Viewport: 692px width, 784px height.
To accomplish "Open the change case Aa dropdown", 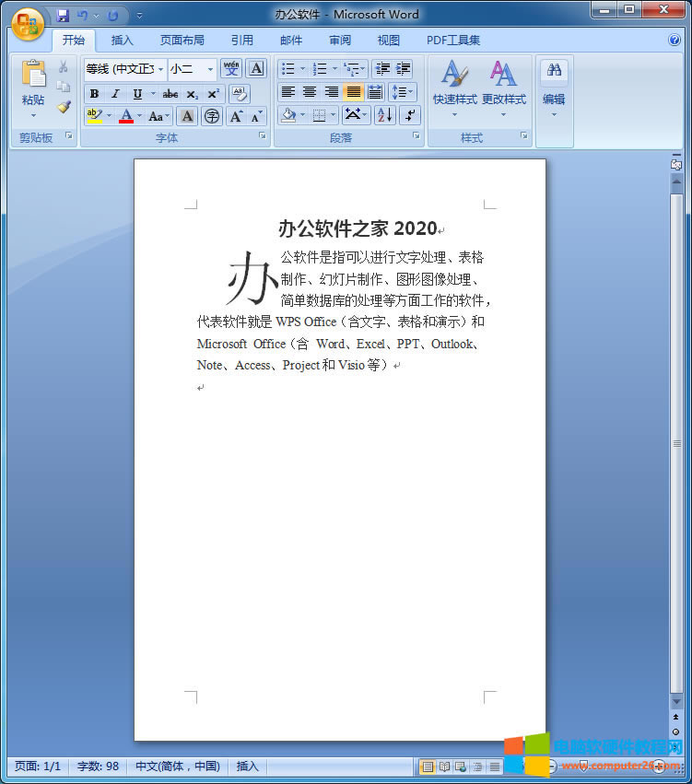I will click(159, 116).
